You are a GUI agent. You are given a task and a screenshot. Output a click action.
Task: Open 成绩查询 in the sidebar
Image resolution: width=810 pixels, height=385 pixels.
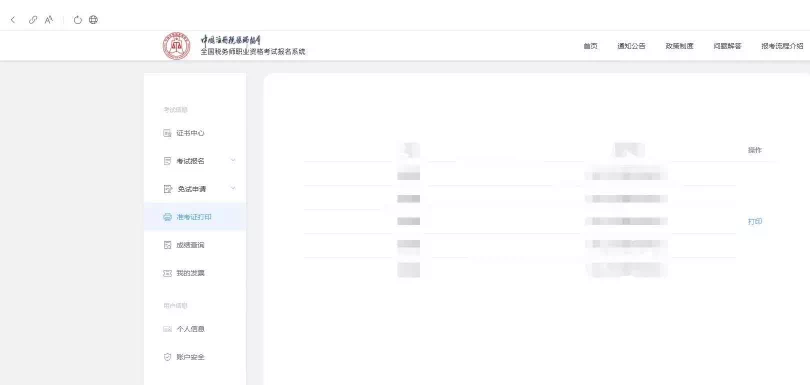pos(190,245)
